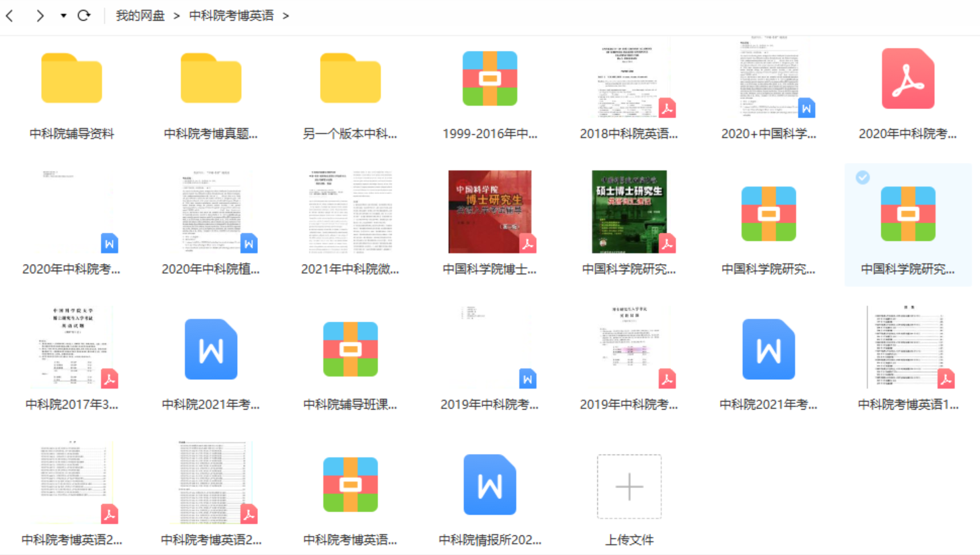Click the file name 中科院考博真题...
Image resolution: width=980 pixels, height=555 pixels.
point(211,134)
